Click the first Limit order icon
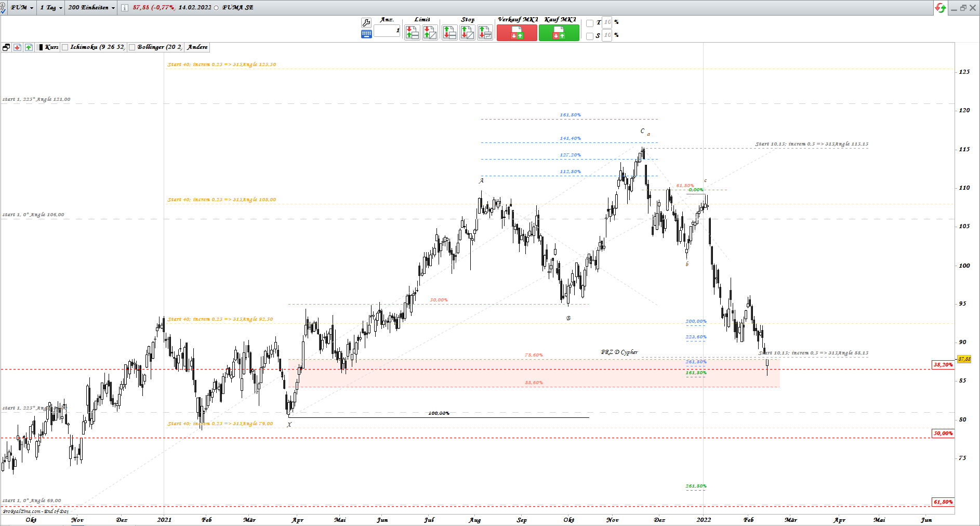 412,32
